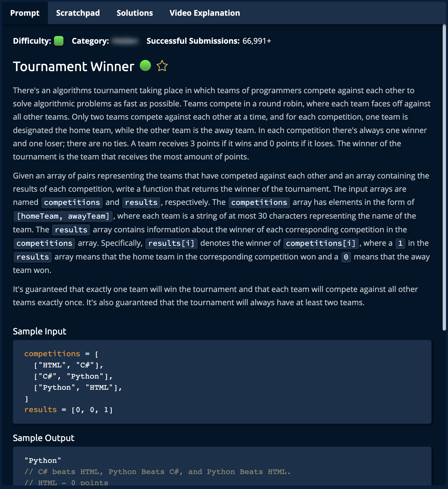Click the Sample Output heading
448x489 pixels.
click(x=44, y=438)
